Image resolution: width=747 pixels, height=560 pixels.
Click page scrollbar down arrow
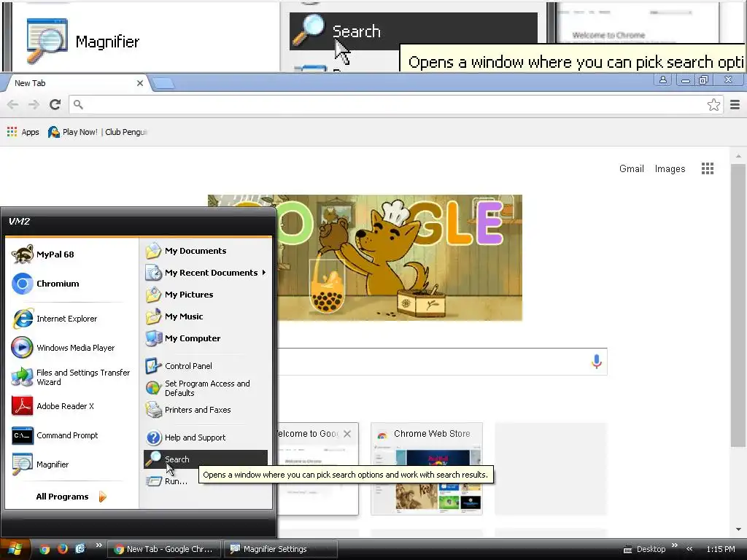[x=738, y=529]
